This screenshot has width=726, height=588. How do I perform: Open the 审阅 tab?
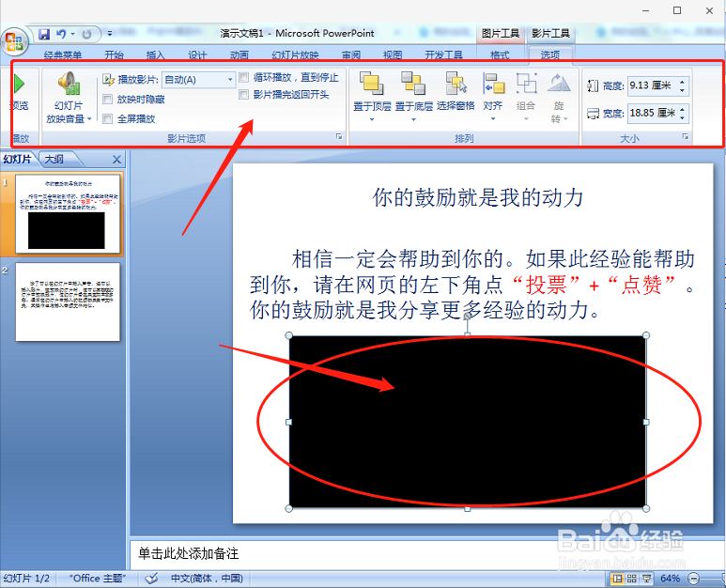click(351, 55)
